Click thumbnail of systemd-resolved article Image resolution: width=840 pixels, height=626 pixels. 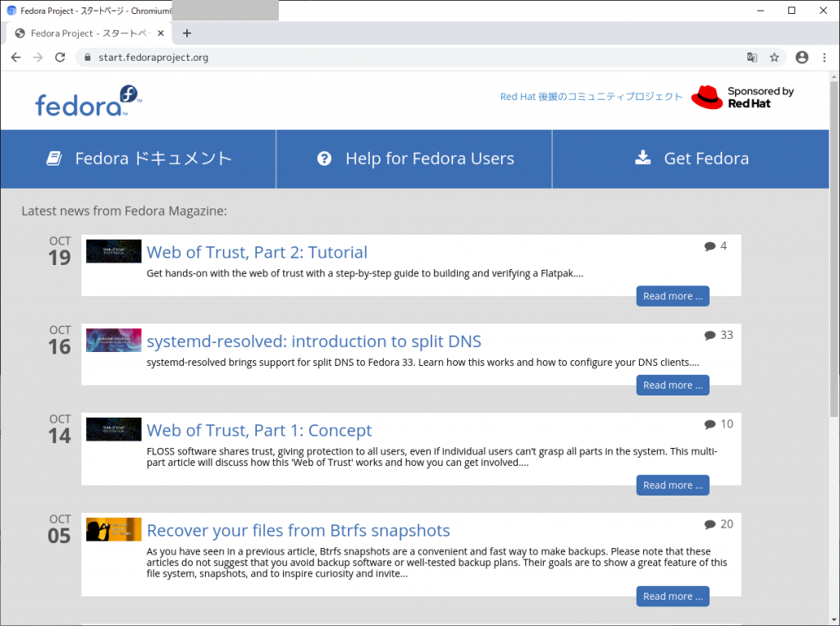click(x=113, y=340)
